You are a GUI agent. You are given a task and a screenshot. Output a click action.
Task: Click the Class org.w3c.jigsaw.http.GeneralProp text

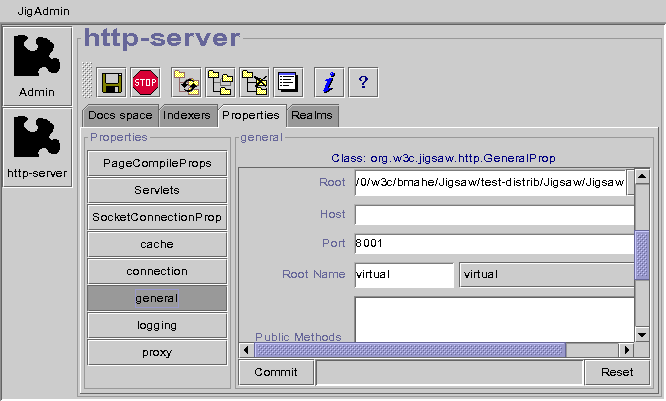click(x=443, y=158)
